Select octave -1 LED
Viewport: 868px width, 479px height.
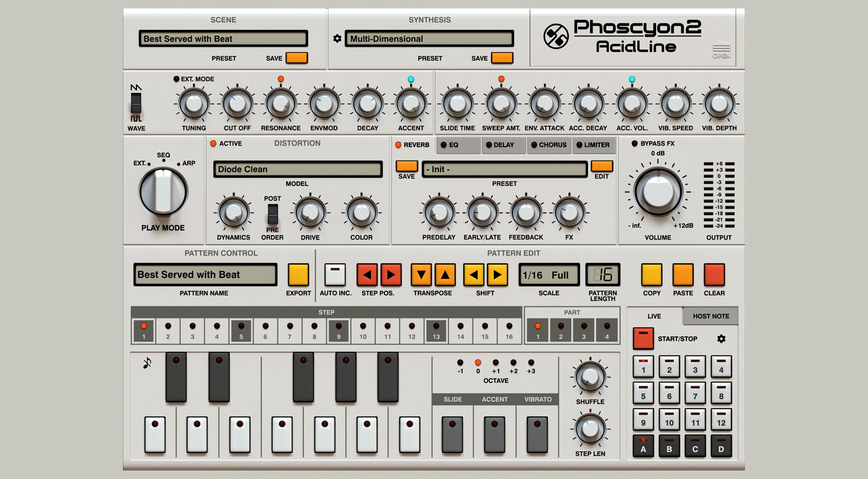coord(460,363)
